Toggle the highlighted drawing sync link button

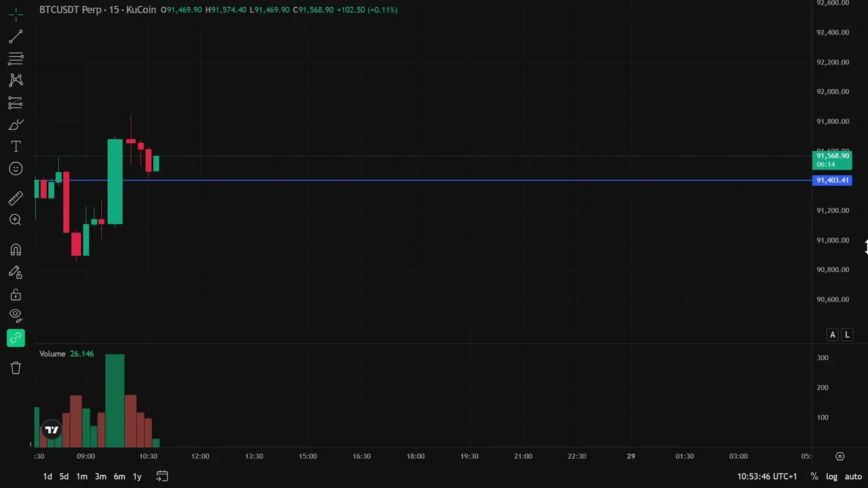[x=16, y=338]
